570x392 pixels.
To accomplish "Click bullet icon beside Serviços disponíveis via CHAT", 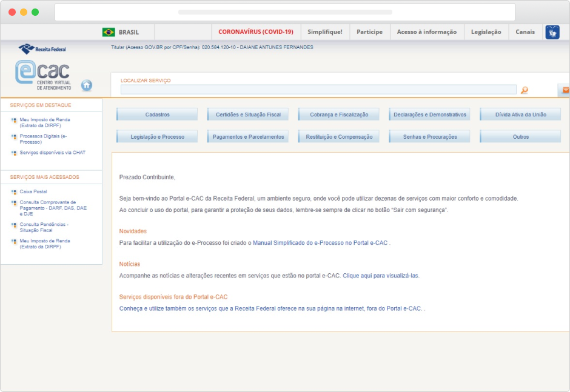I will [14, 153].
